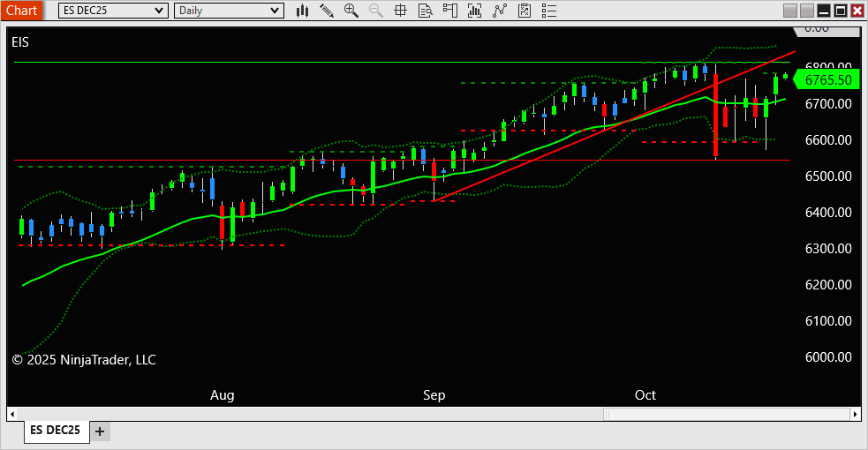Open the indicators icon
Viewport: 868px width, 450px height.
coord(474,11)
